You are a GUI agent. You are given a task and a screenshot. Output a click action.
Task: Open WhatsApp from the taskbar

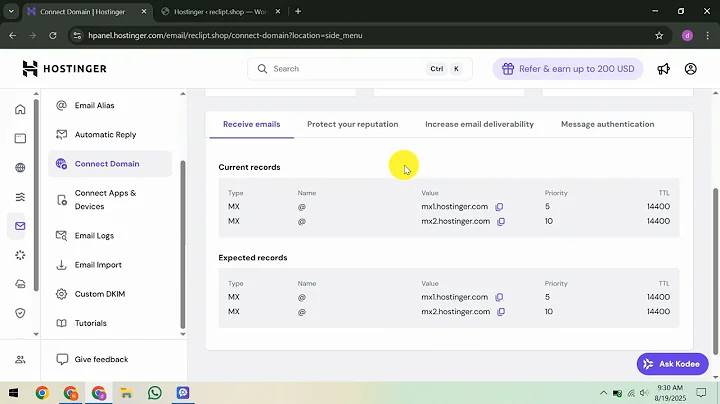pyautogui.click(x=155, y=393)
